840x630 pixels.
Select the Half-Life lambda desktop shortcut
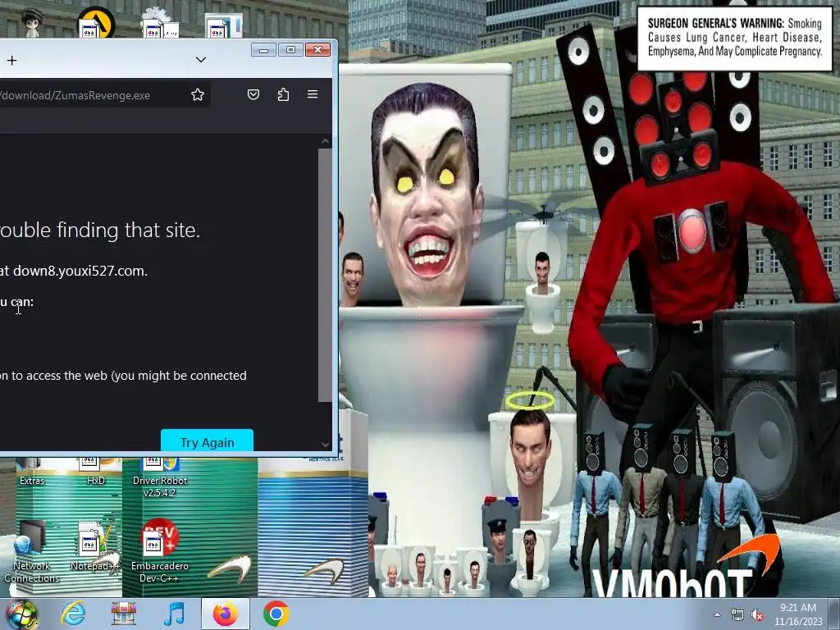96,22
